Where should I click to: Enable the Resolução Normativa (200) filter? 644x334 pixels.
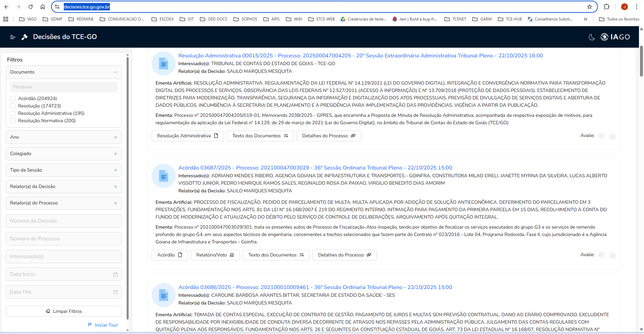coord(13,121)
